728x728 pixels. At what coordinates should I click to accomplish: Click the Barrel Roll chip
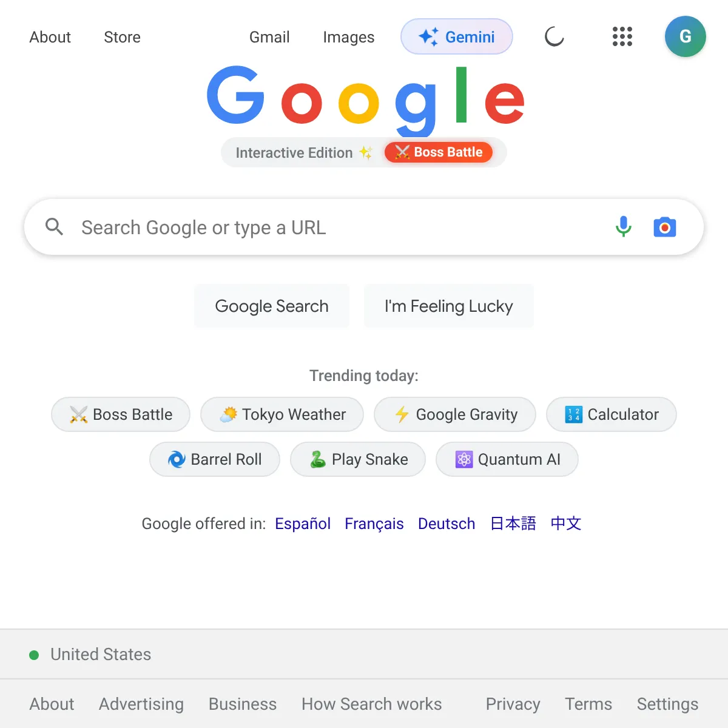(x=215, y=459)
